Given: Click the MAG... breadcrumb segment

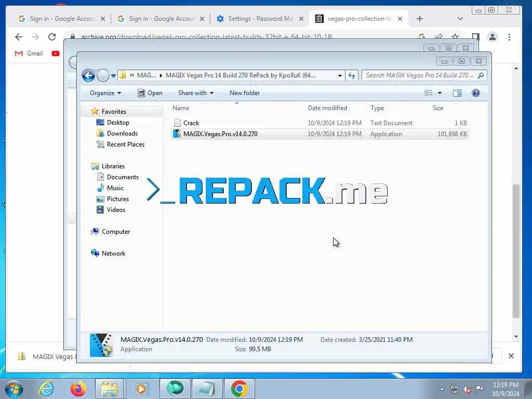Looking at the screenshot, I should (x=146, y=75).
